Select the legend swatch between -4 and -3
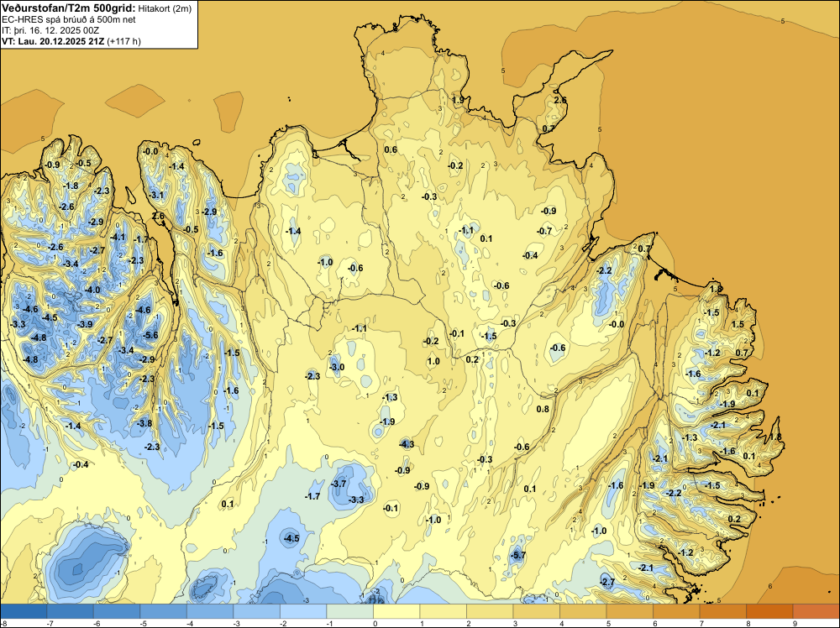This screenshot has height=628, width=840. [210, 611]
